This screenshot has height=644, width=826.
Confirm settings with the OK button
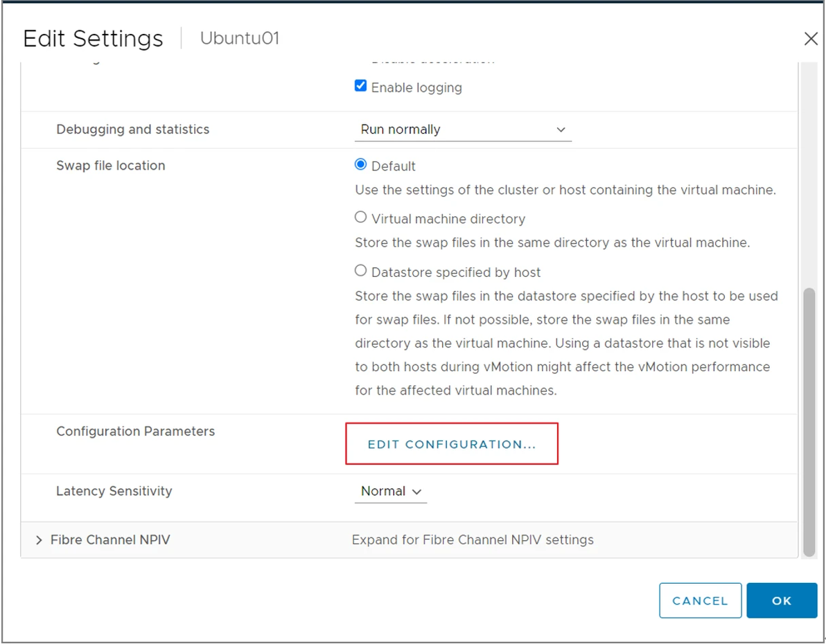781,600
